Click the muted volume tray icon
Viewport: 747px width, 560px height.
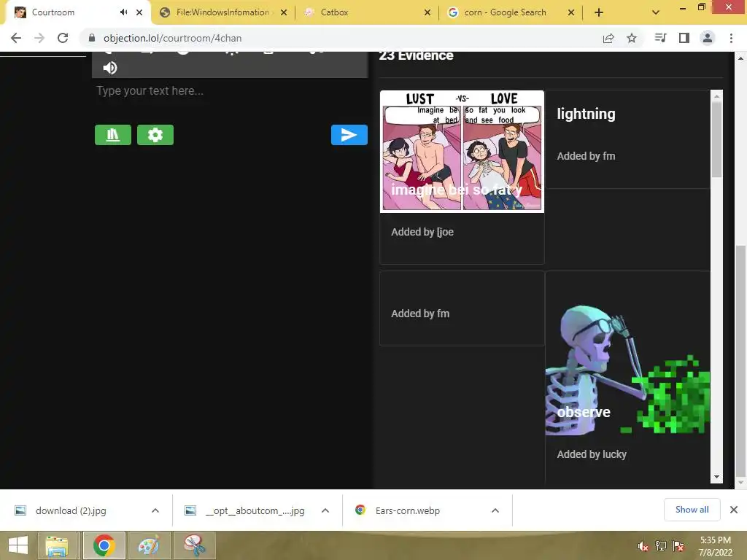[643, 546]
